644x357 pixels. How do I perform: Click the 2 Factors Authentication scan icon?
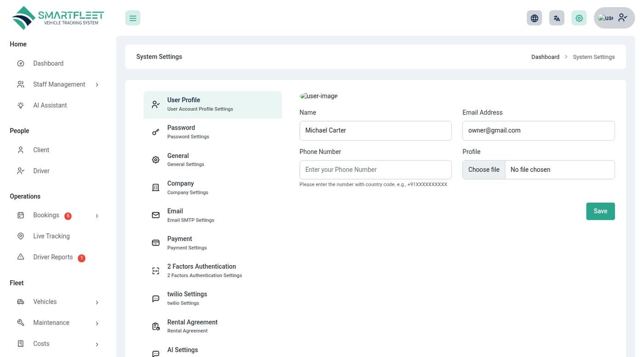click(156, 271)
